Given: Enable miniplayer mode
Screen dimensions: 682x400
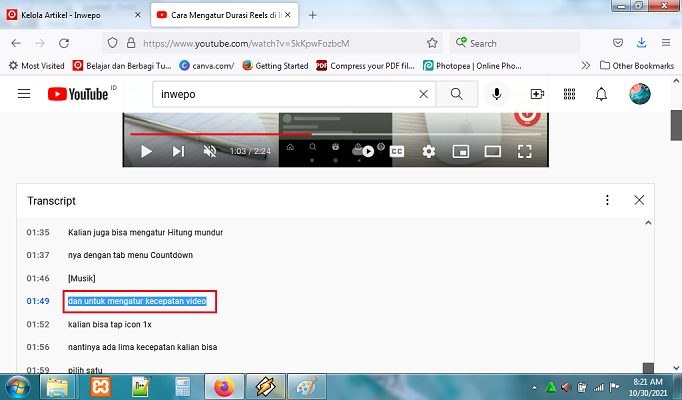Looking at the screenshot, I should 461,151.
